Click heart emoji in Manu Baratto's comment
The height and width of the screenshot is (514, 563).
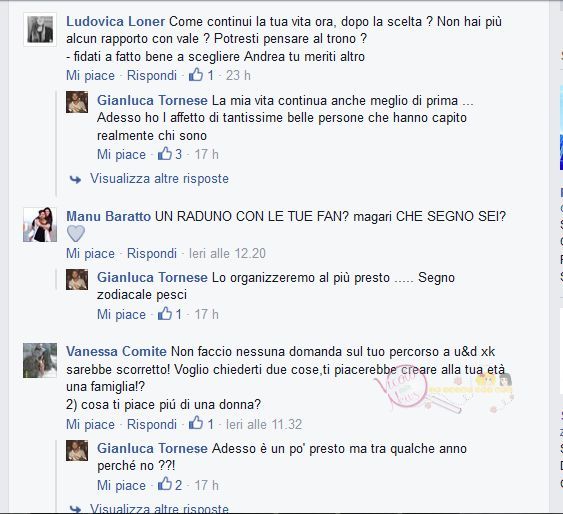76,234
